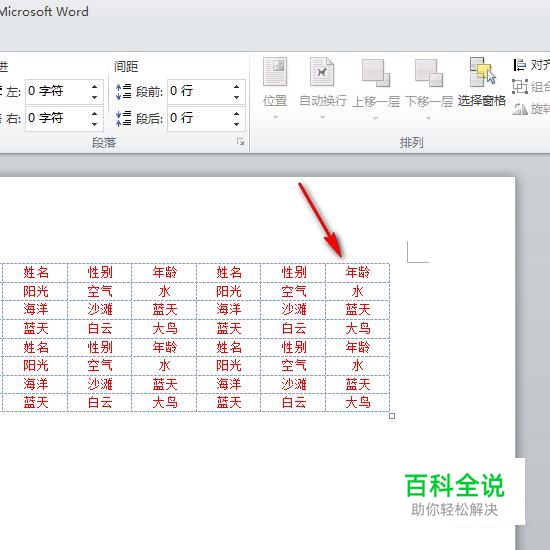The image size is (550, 550).
Task: Increase the left indent 左 value
Action: [95, 86]
